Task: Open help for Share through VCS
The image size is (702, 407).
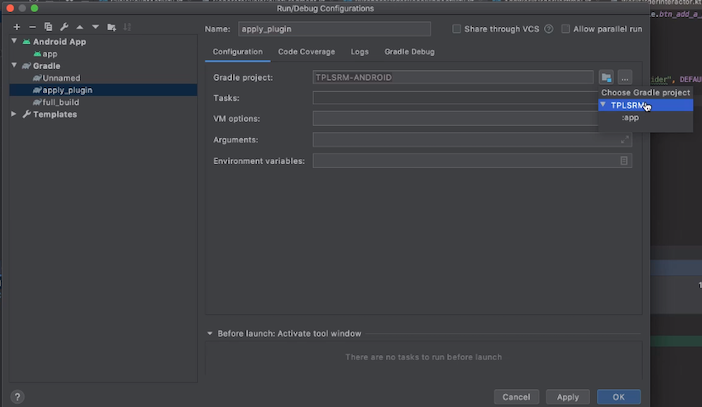Action: coord(549,29)
